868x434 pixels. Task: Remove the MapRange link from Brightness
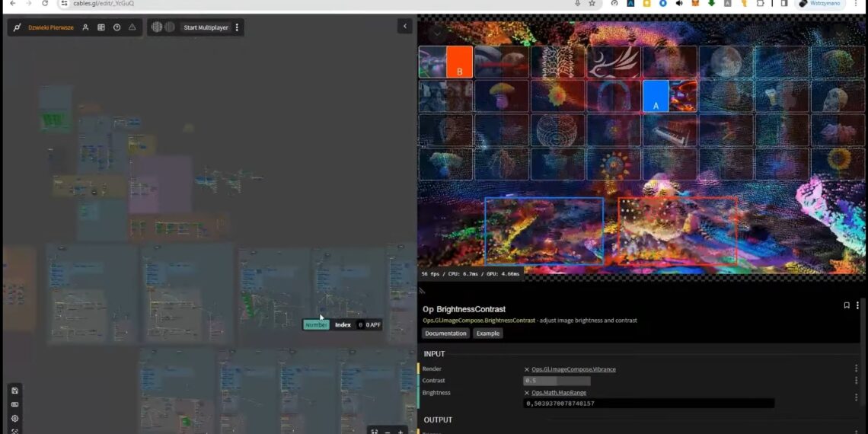tap(527, 393)
